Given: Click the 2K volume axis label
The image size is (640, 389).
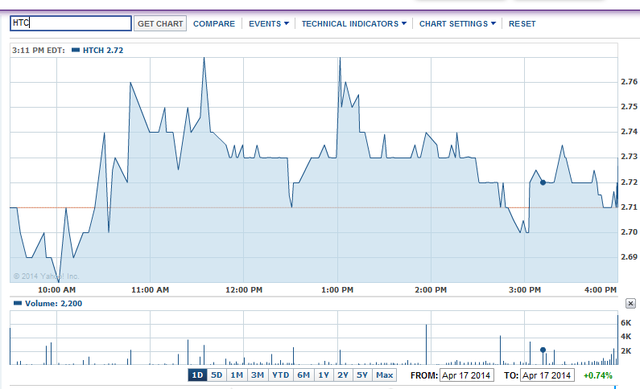Looking at the screenshot, I should pos(626,351).
